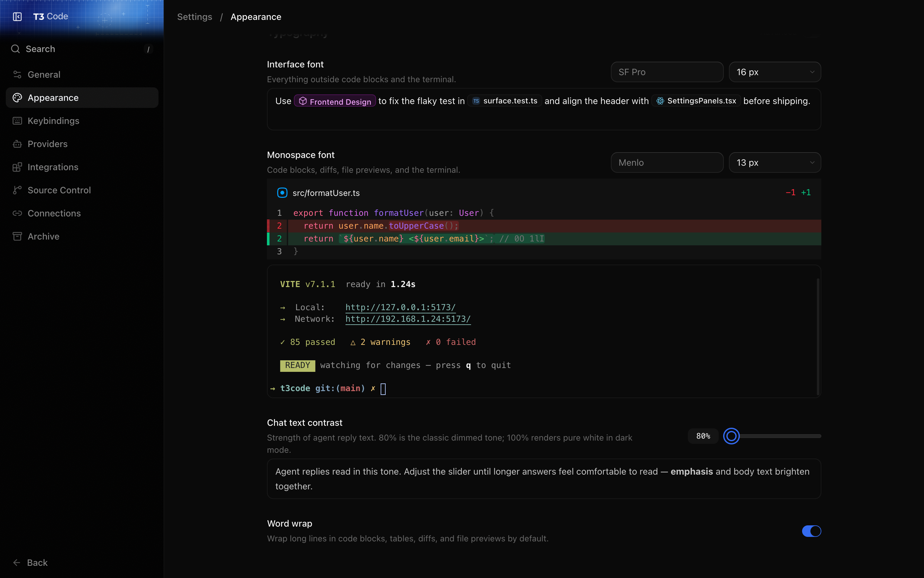Open Integrations settings section
The width and height of the screenshot is (924, 578).
click(82, 167)
